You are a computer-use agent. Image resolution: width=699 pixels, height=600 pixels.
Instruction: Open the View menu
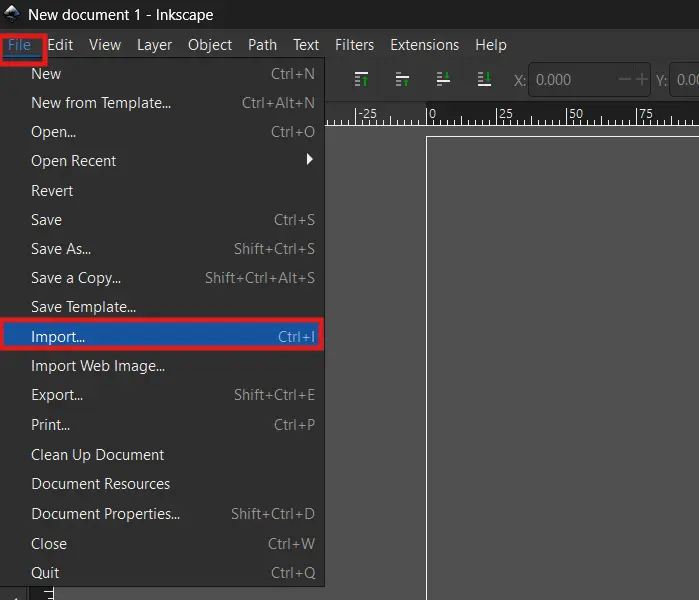tap(105, 45)
